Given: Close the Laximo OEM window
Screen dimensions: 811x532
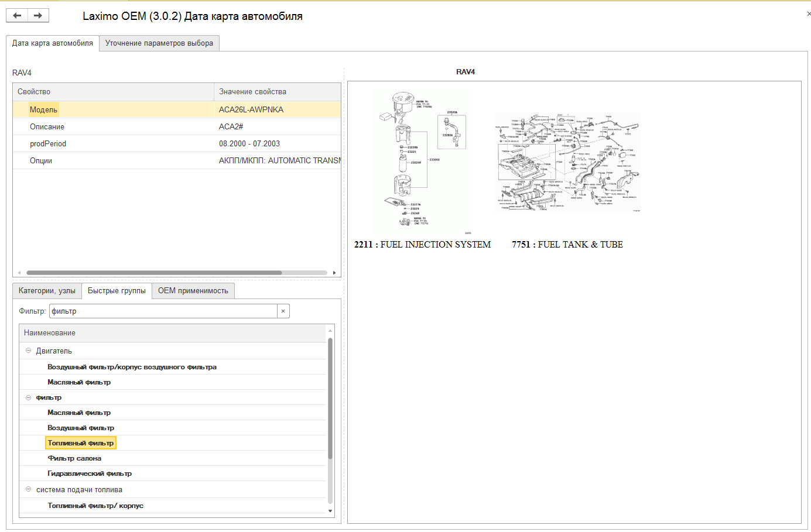Looking at the screenshot, I should [809, 14].
